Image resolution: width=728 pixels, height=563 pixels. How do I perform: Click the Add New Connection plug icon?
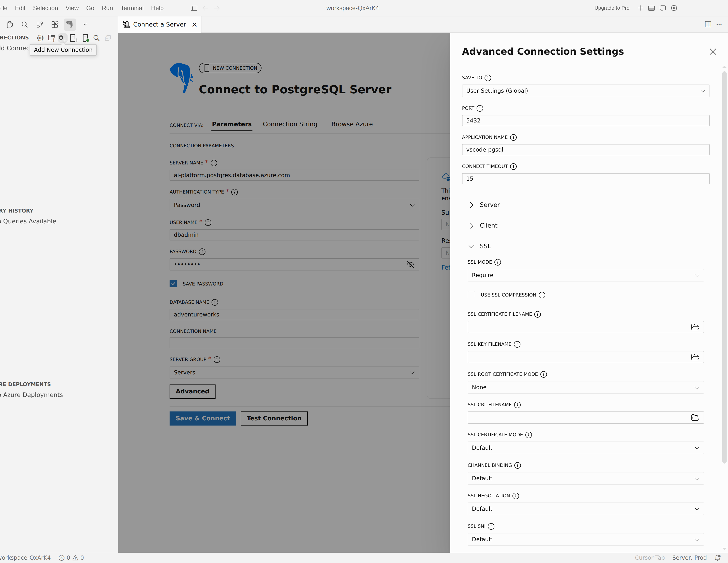(63, 38)
